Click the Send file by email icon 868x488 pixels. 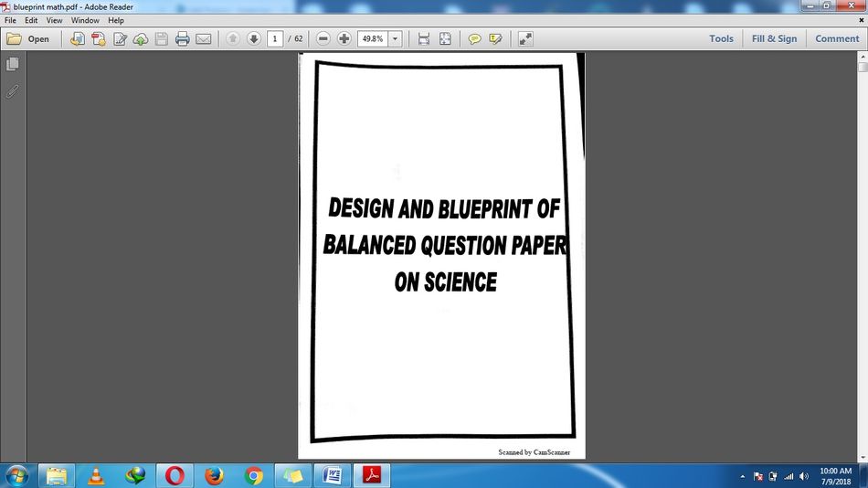pos(203,39)
